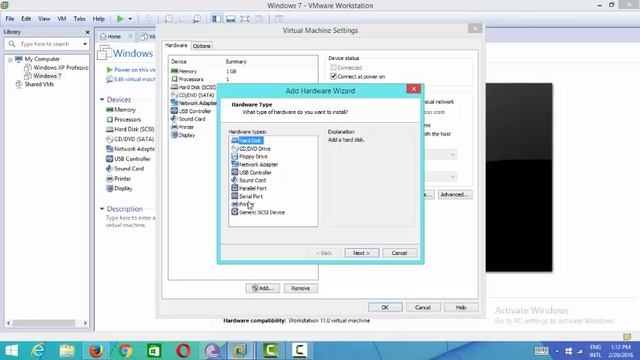640x360 pixels.
Task: Open the Tabs menu
Action: (79, 19)
